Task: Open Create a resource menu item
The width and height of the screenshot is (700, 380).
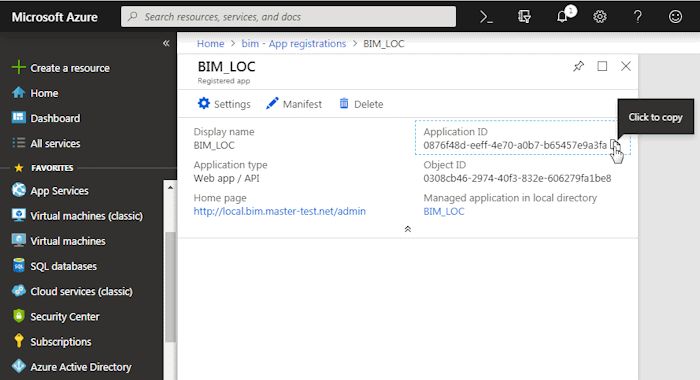Action: pos(70,68)
